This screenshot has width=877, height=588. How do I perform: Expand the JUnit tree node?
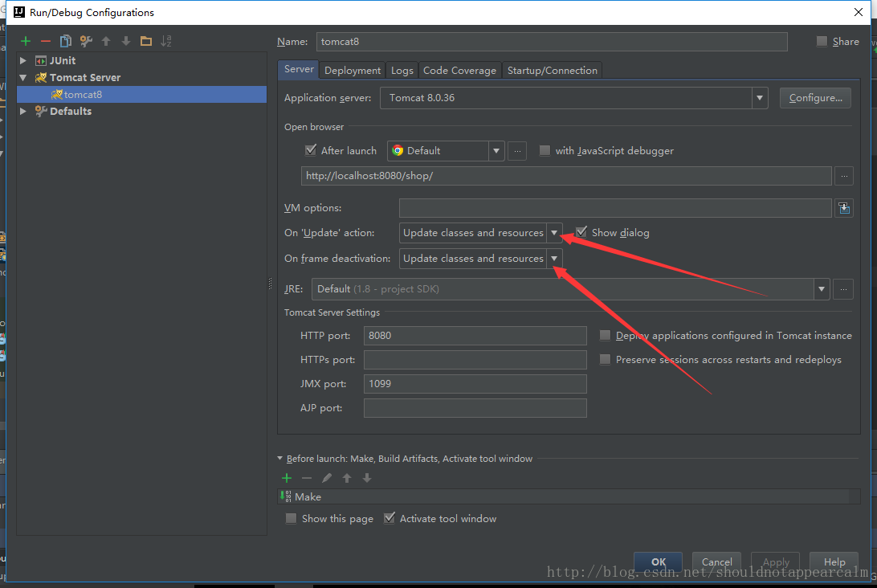[23, 60]
